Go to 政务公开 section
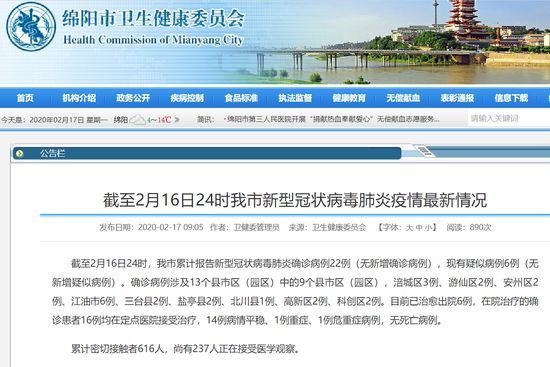The width and height of the screenshot is (550, 367). pyautogui.click(x=133, y=98)
